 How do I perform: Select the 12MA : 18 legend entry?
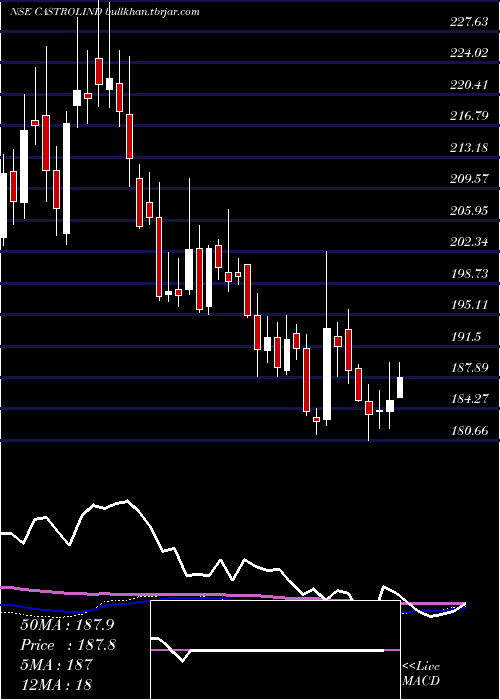coord(56,684)
